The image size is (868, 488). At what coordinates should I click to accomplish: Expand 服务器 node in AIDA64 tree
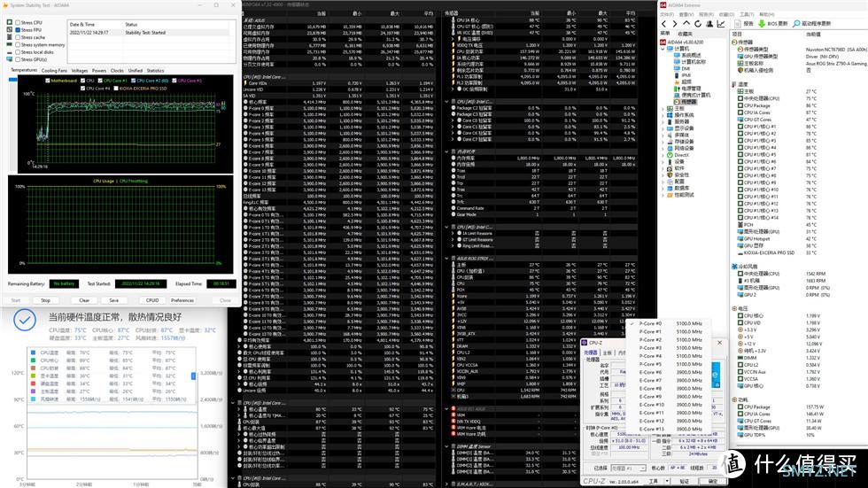click(663, 121)
